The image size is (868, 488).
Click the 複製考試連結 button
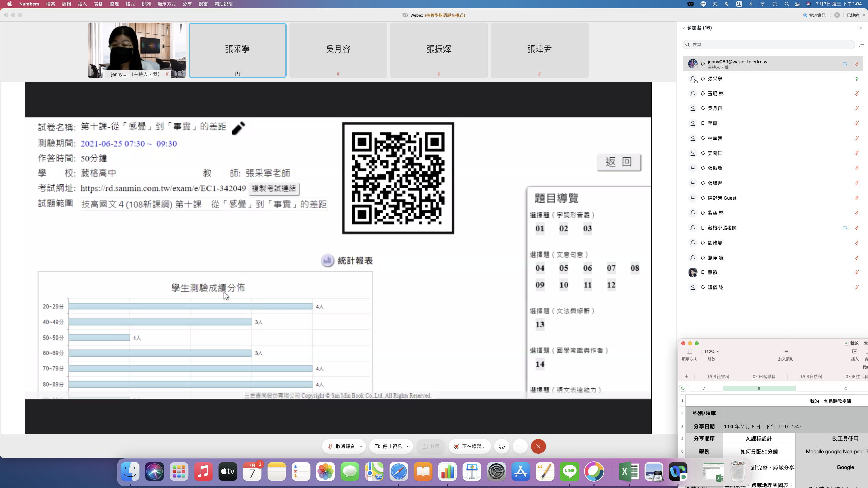point(274,188)
